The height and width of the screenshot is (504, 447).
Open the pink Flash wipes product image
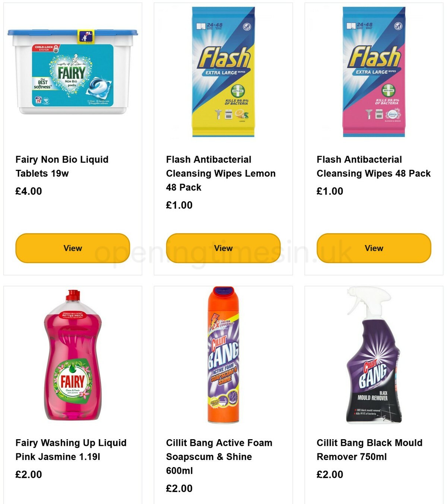pos(372,71)
